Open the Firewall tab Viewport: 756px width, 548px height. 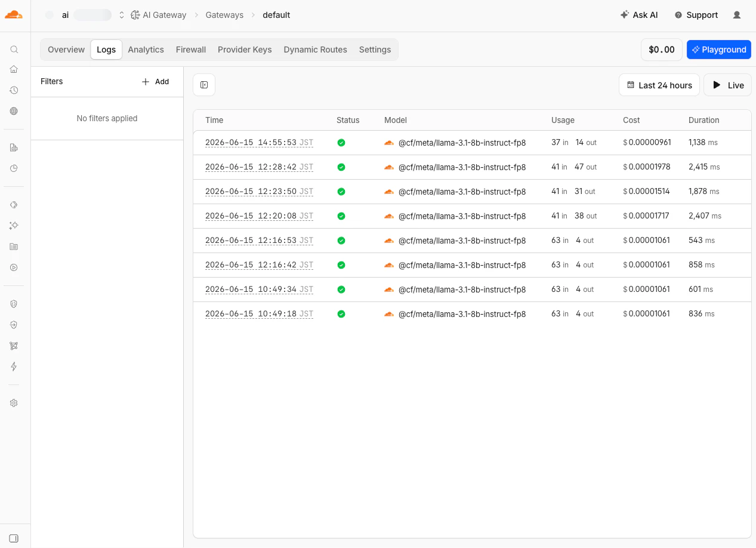click(x=191, y=50)
